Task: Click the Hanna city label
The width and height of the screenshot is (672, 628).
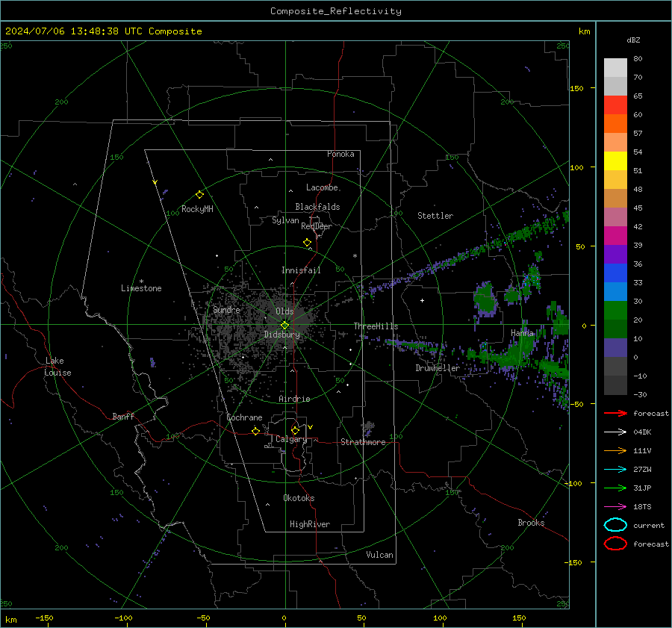Action: [x=522, y=333]
